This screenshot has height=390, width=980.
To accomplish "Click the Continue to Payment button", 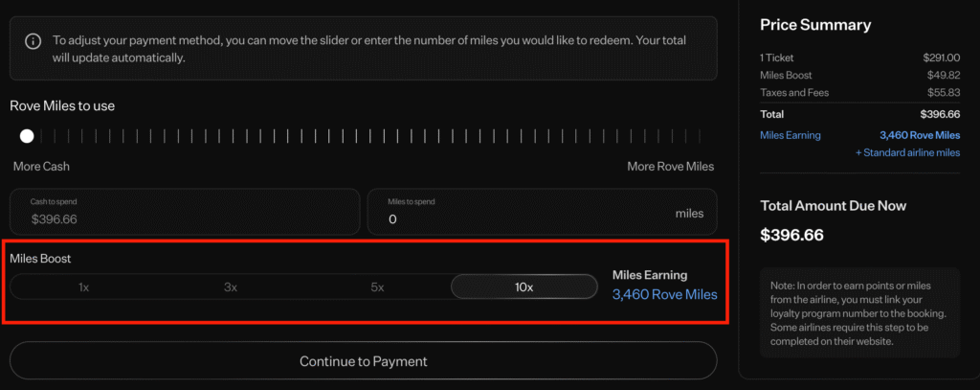I will click(363, 361).
